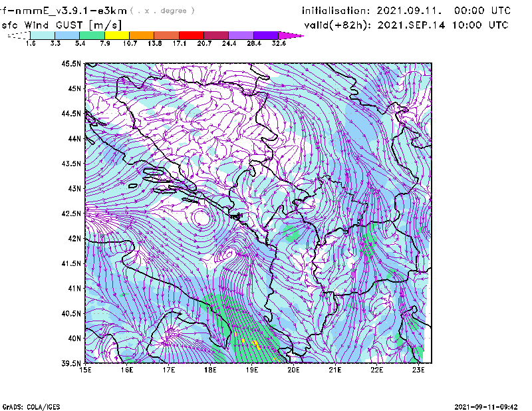Click the green 5.4–7.9 legend swatch

pyautogui.click(x=92, y=35)
